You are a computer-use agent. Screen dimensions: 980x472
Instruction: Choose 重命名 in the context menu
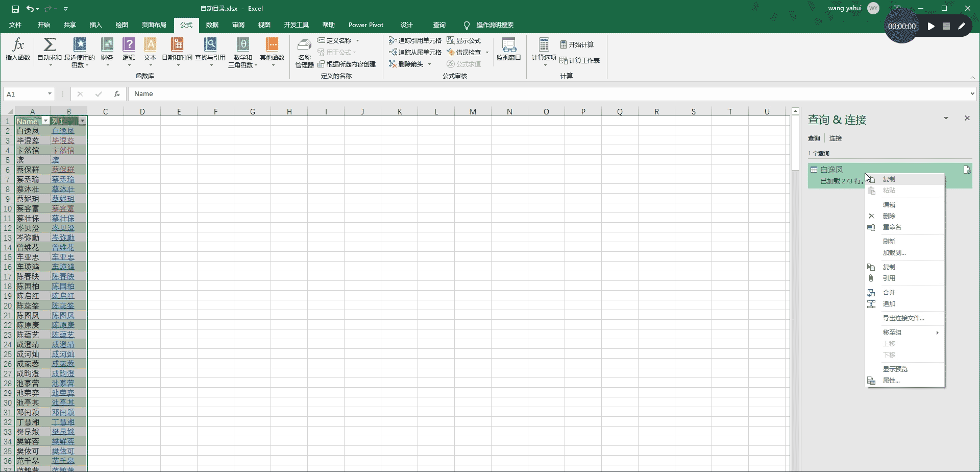pyautogui.click(x=905, y=227)
